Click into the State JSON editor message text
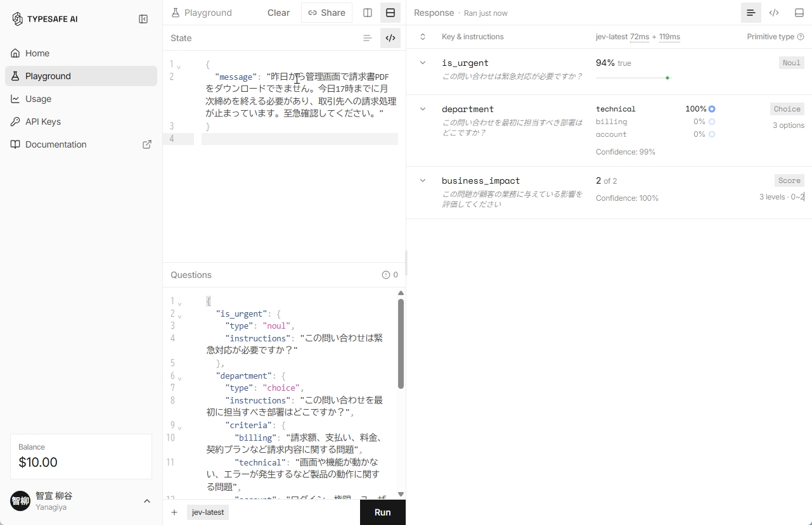This screenshot has width=812, height=525. [300, 95]
